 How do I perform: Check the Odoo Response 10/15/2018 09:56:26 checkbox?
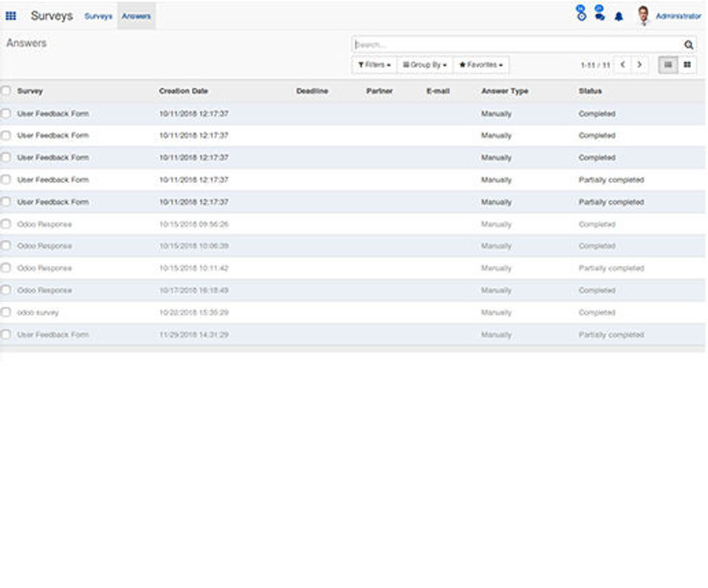[x=6, y=224]
